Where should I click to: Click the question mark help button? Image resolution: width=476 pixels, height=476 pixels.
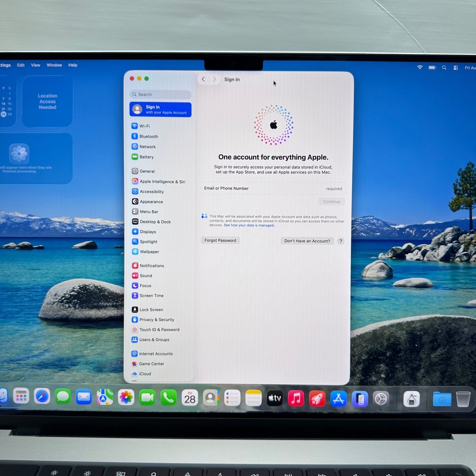[341, 241]
